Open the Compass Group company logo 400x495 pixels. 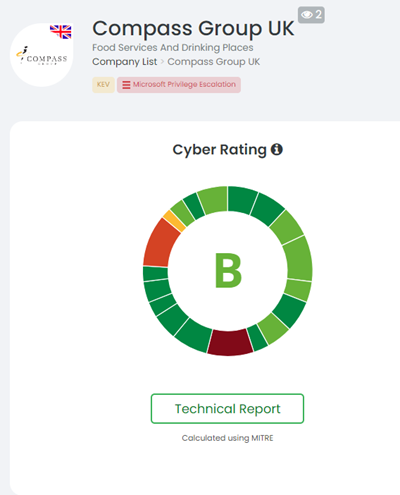click(42, 55)
